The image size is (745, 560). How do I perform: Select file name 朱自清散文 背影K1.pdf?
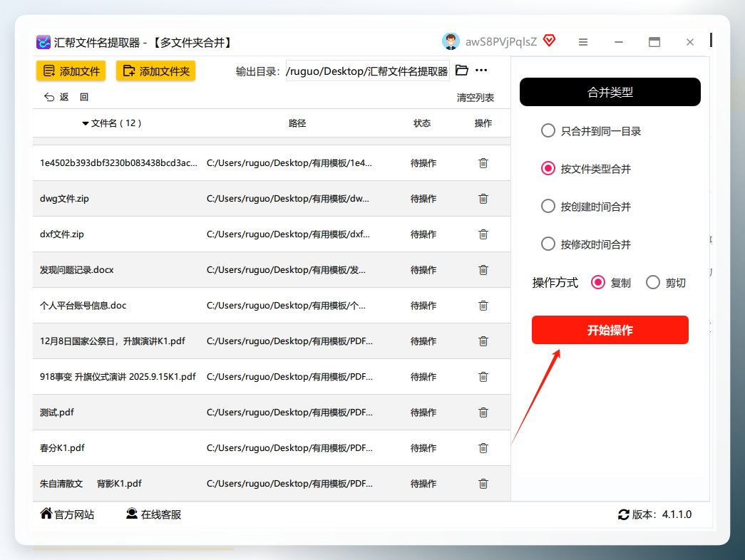91,484
